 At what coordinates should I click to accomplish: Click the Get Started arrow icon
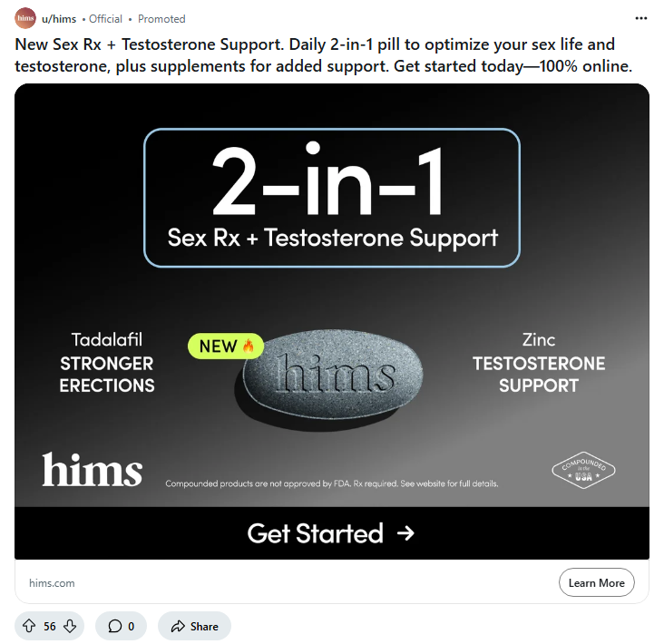coord(405,533)
